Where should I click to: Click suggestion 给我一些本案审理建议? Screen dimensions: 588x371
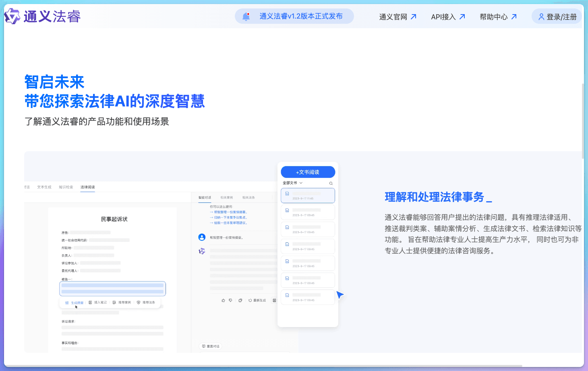229,223
